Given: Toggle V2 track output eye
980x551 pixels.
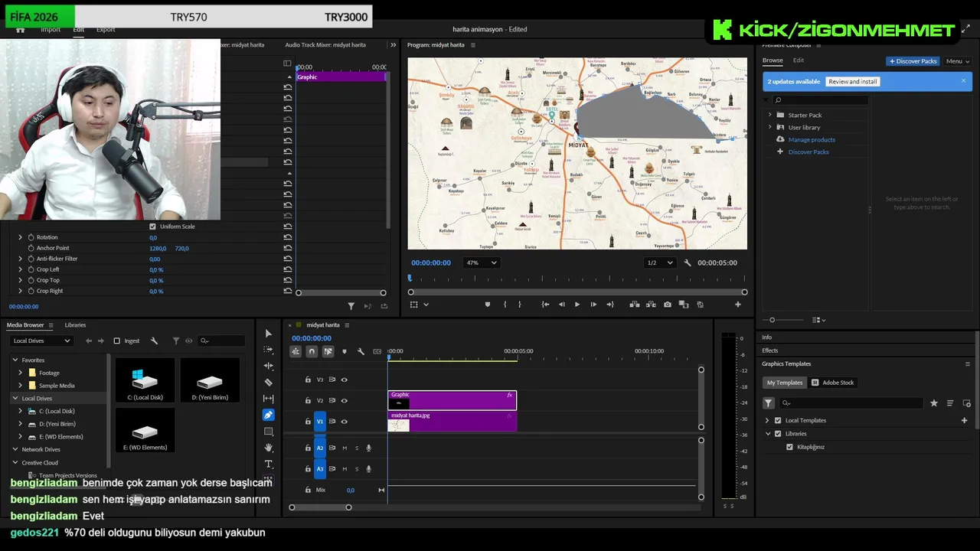Looking at the screenshot, I should pyautogui.click(x=344, y=400).
